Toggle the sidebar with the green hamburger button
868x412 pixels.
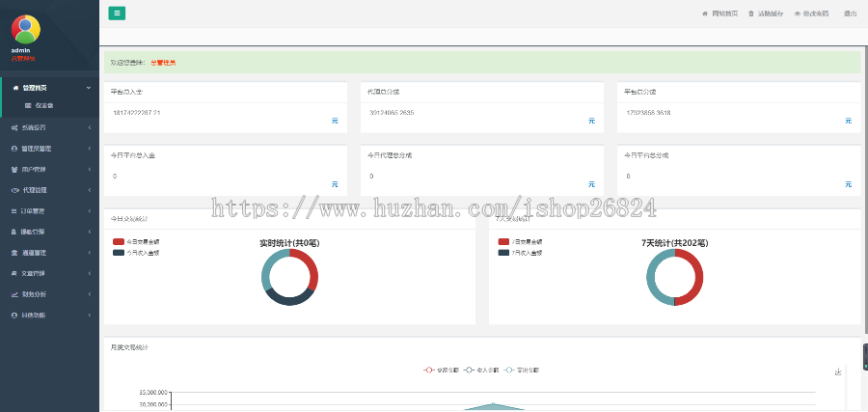point(117,14)
